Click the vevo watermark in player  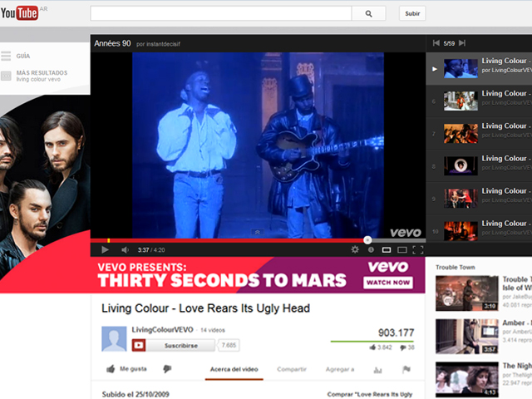(406, 233)
